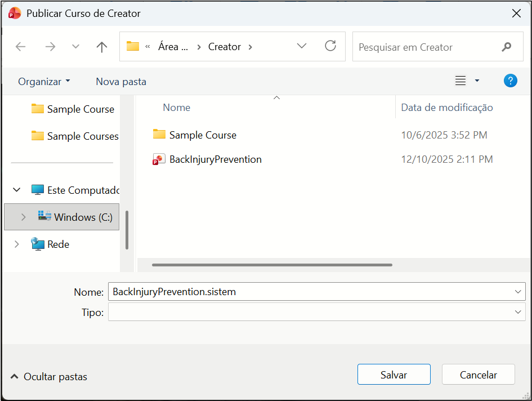Go up one folder level
Viewport: 532px width, 401px height.
(101, 47)
